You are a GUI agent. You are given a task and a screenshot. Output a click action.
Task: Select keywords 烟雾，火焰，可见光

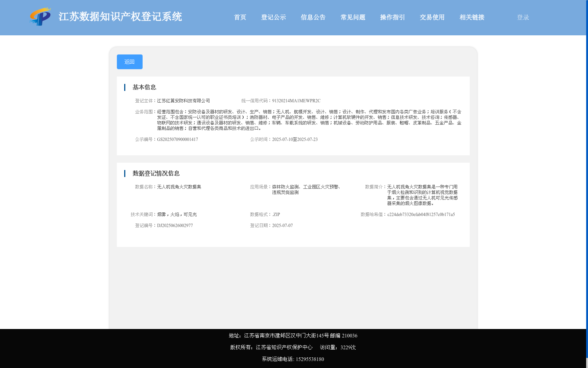(x=177, y=215)
